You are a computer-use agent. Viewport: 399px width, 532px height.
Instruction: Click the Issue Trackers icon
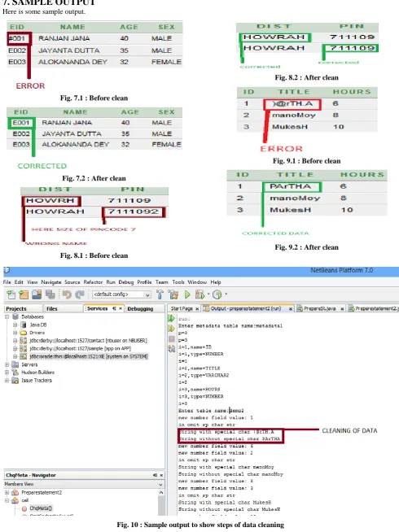tap(15, 381)
